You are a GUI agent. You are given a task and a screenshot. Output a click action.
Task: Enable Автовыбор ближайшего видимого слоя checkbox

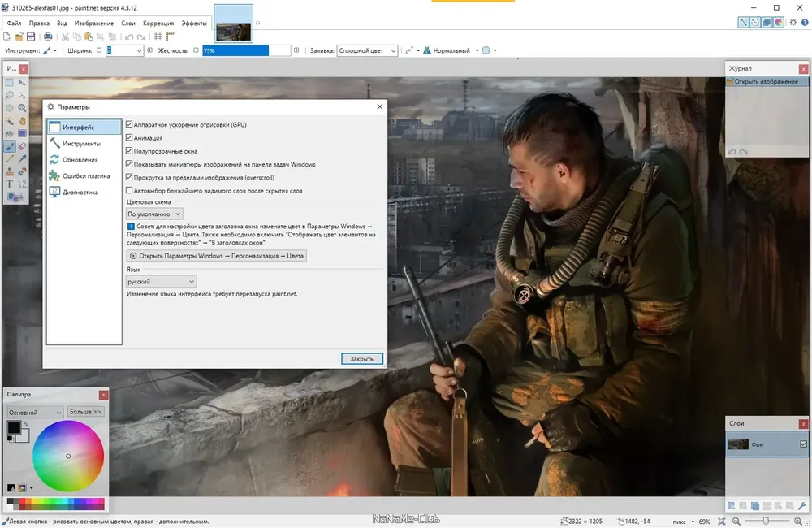click(x=129, y=191)
